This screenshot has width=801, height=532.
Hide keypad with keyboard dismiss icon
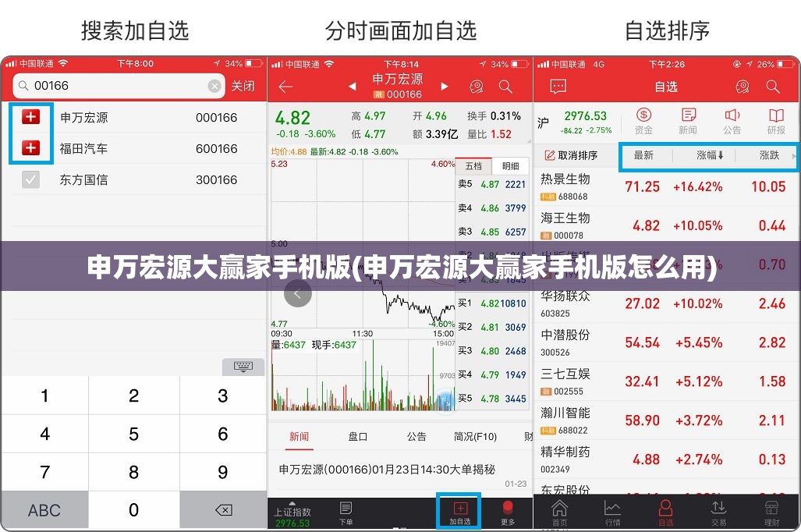point(243,367)
